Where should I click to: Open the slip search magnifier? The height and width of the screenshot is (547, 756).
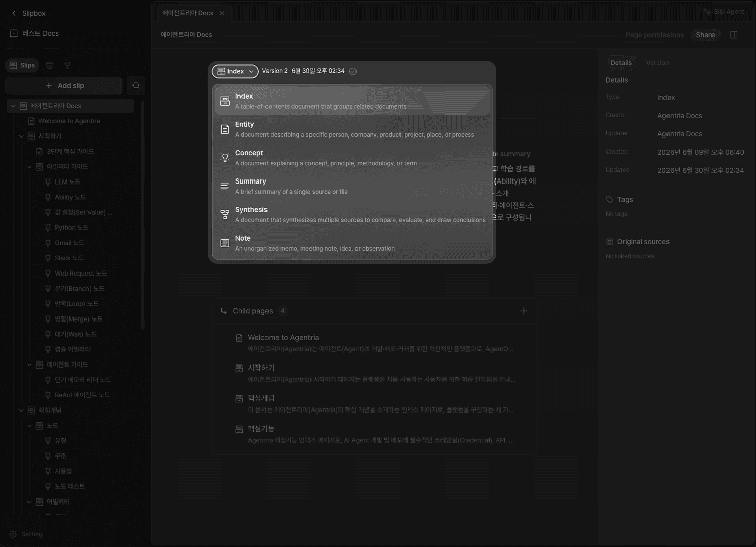(x=136, y=86)
